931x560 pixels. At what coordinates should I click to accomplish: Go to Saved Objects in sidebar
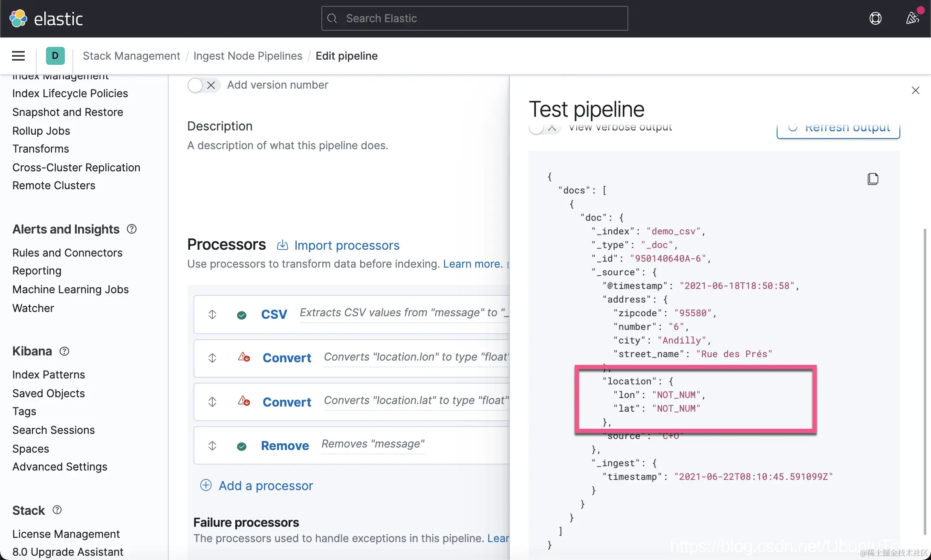(49, 393)
